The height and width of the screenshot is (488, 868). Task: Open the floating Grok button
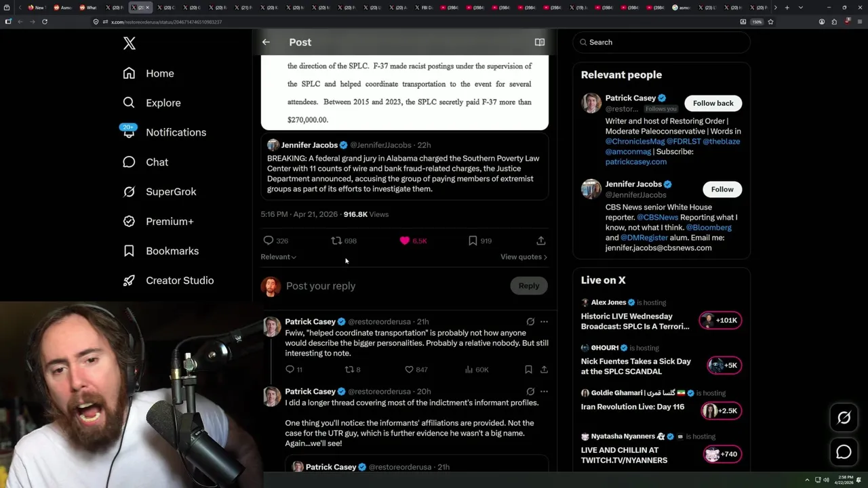(844, 418)
